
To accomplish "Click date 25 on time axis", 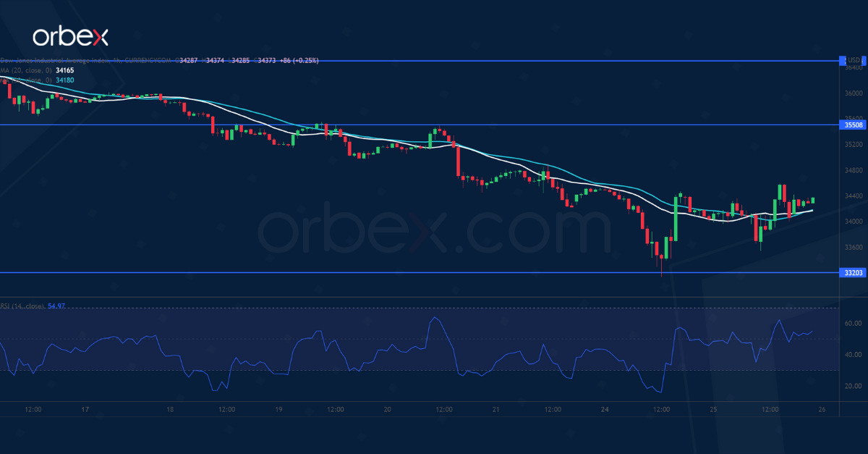I will tap(712, 410).
